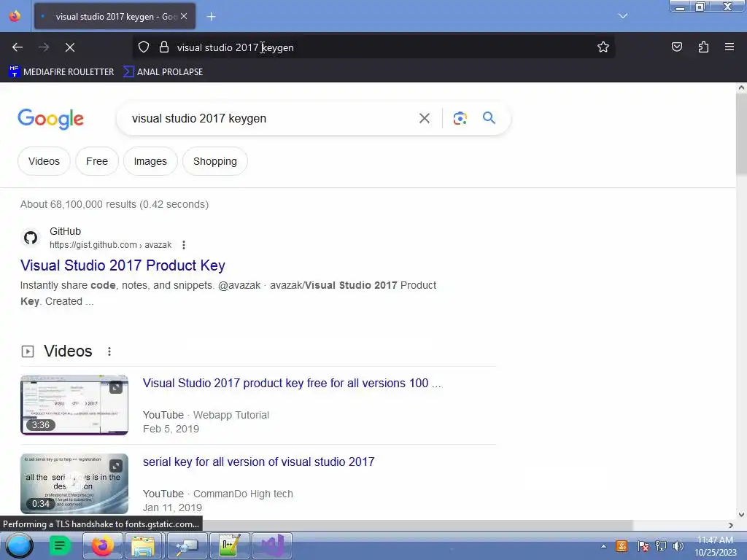Click the gist.github.com avazak URL

tap(111, 245)
